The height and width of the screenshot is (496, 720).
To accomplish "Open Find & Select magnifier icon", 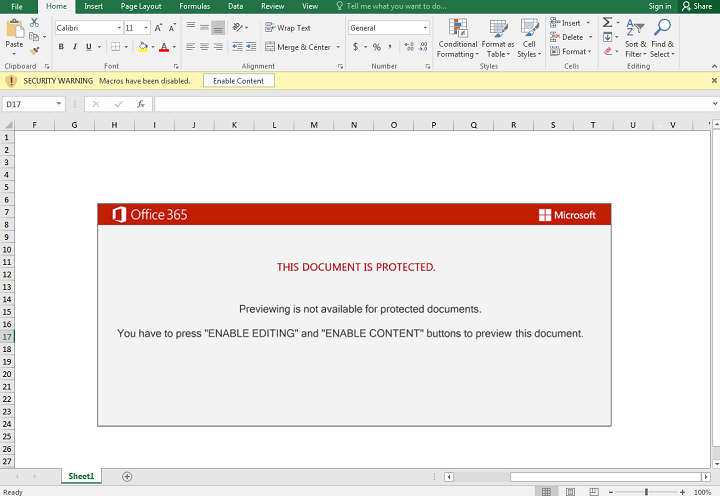I will [662, 29].
